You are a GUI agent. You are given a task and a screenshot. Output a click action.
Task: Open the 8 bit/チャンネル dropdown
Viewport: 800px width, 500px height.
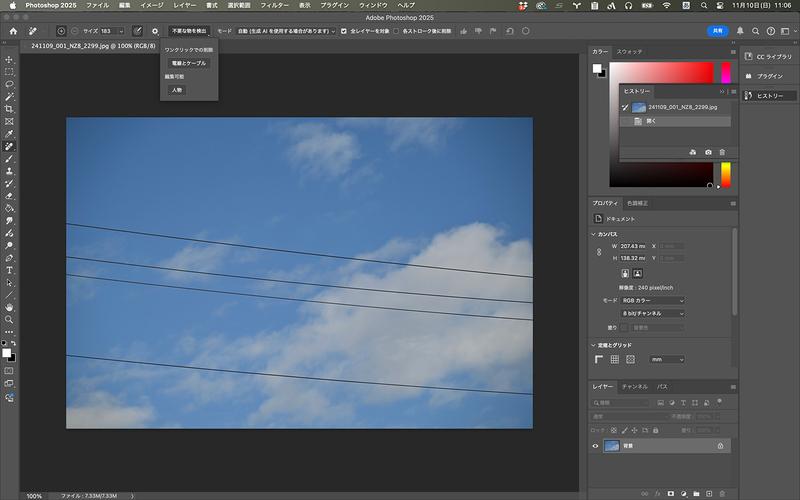653,313
